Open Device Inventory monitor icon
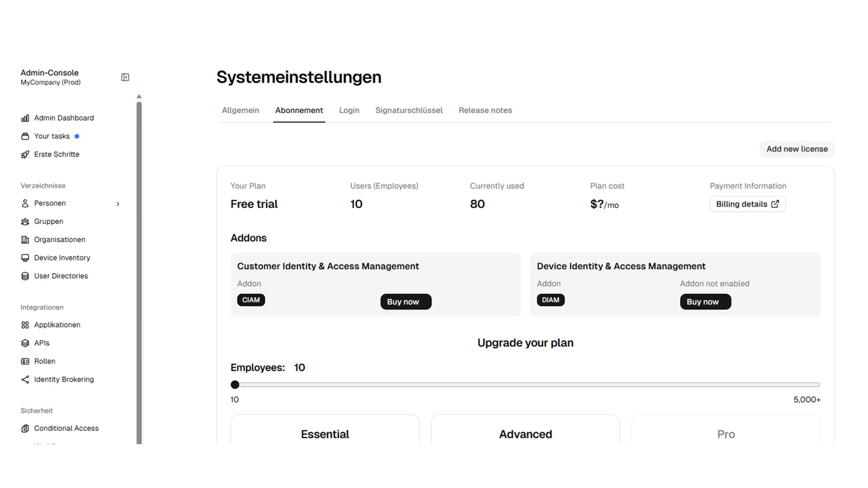 pos(25,258)
